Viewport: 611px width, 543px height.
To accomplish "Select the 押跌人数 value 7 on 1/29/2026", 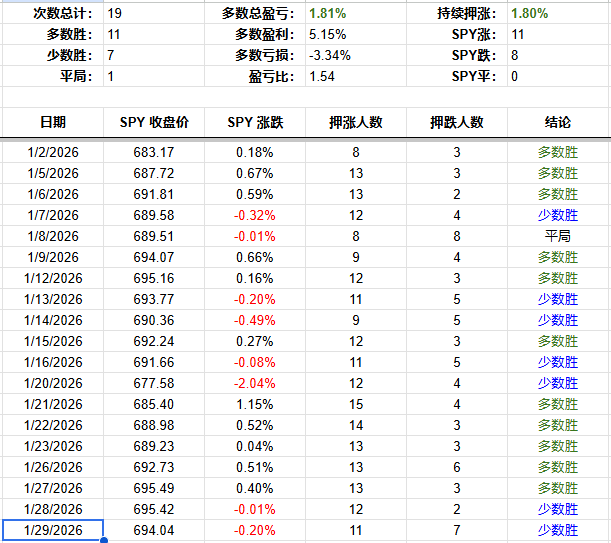I will tap(457, 531).
